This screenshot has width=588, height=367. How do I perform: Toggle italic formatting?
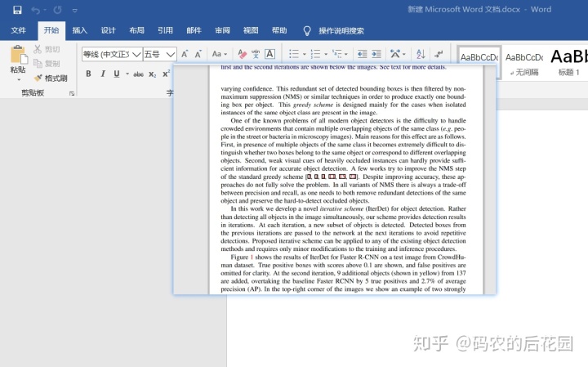[103, 74]
